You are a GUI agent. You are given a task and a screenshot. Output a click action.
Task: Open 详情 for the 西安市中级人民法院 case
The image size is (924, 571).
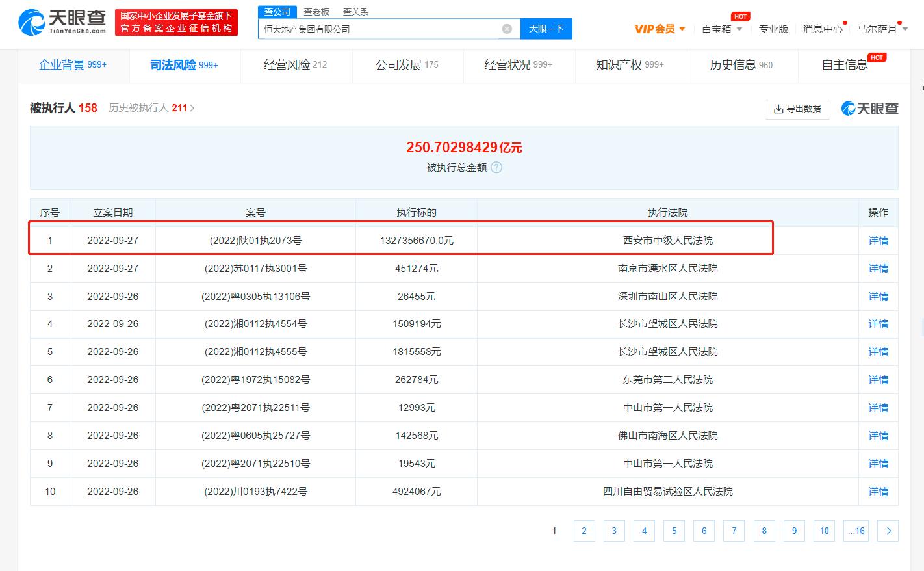tap(878, 241)
